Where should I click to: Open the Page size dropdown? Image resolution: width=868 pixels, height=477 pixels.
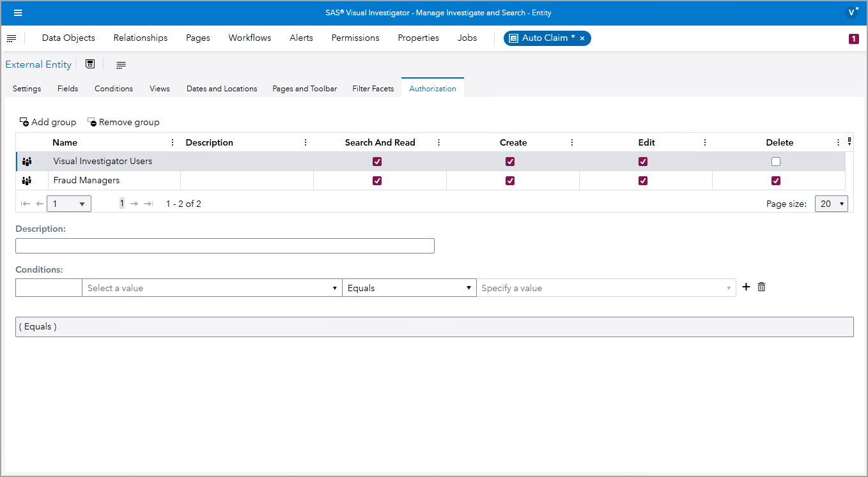[x=831, y=203]
